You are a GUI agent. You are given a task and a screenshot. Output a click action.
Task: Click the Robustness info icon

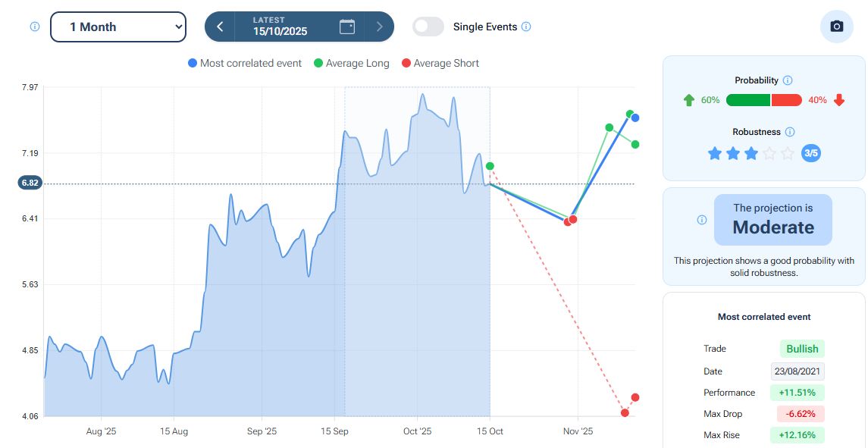coord(790,132)
